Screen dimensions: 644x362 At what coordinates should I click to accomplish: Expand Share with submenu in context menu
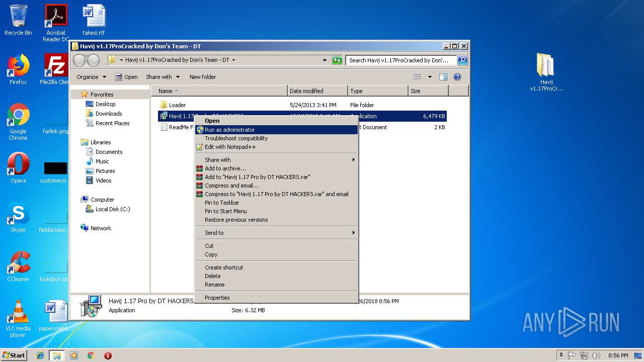point(276,160)
